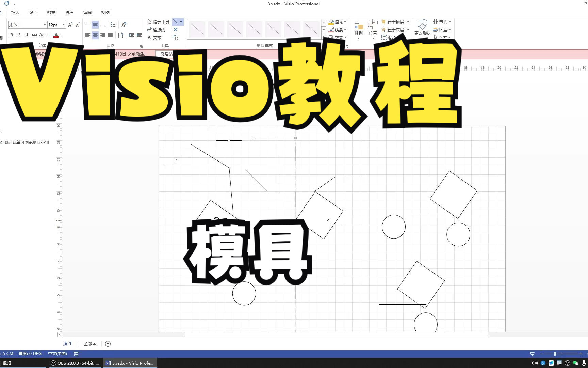
Task: Open the Fill (填充) dropdown
Action: 337,22
